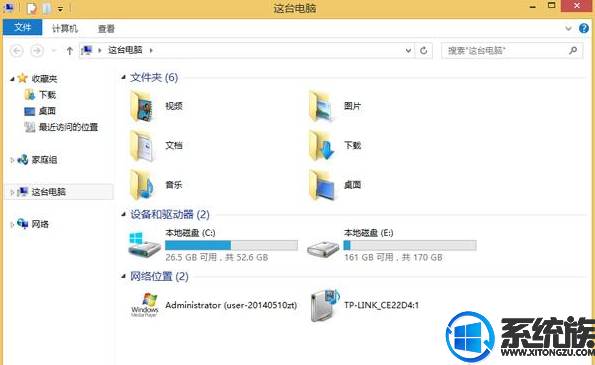Select the 本地磁盘 (C:) drive icon

(144, 245)
